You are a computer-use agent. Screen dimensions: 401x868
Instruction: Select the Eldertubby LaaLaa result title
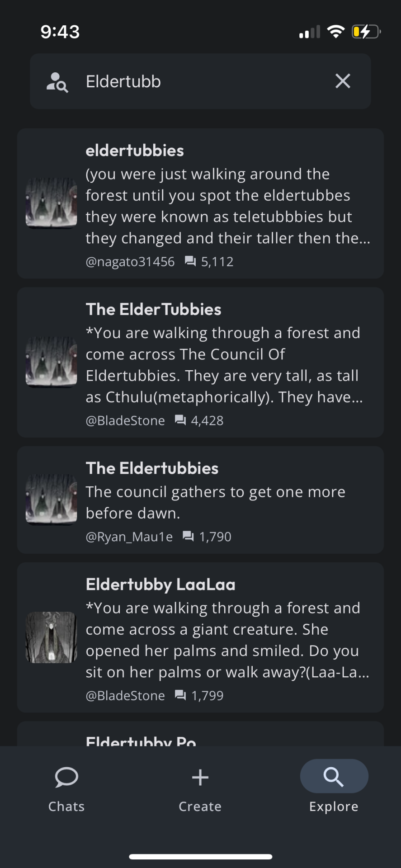160,585
